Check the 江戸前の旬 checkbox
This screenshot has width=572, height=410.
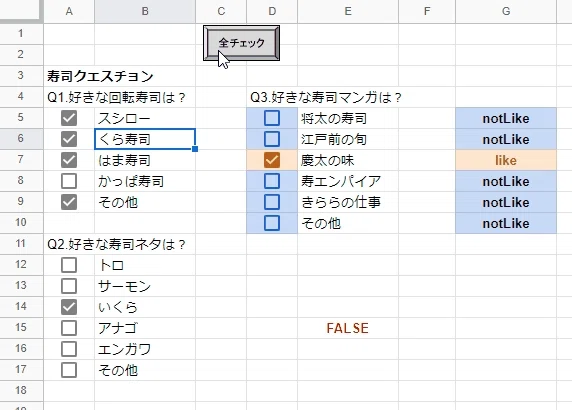272,139
